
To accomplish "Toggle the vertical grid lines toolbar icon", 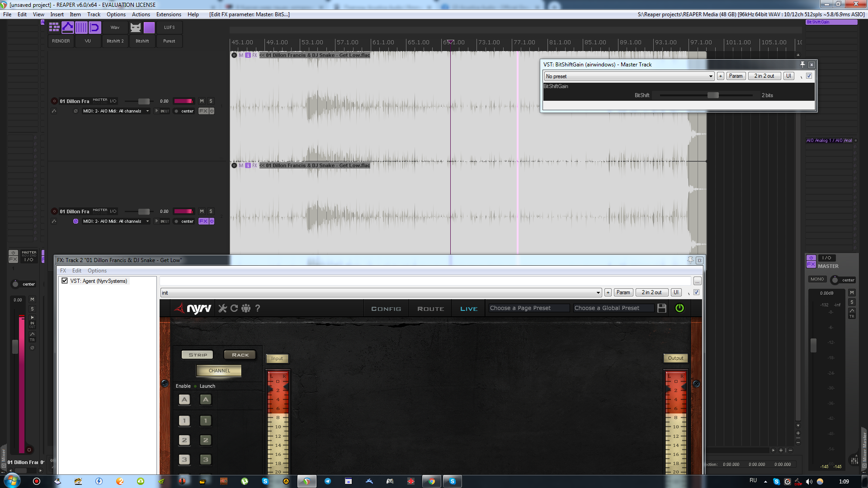I will click(x=81, y=28).
